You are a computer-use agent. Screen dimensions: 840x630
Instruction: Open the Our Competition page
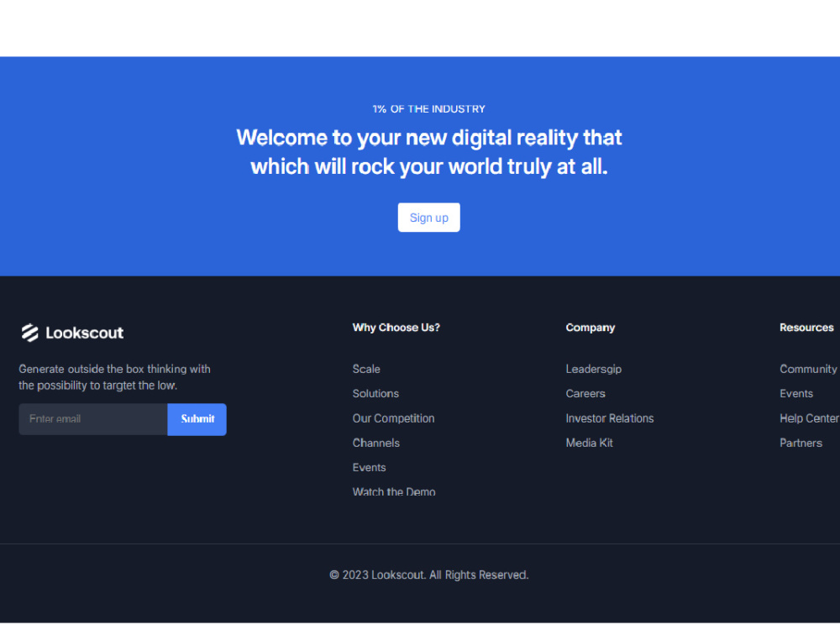pos(393,417)
